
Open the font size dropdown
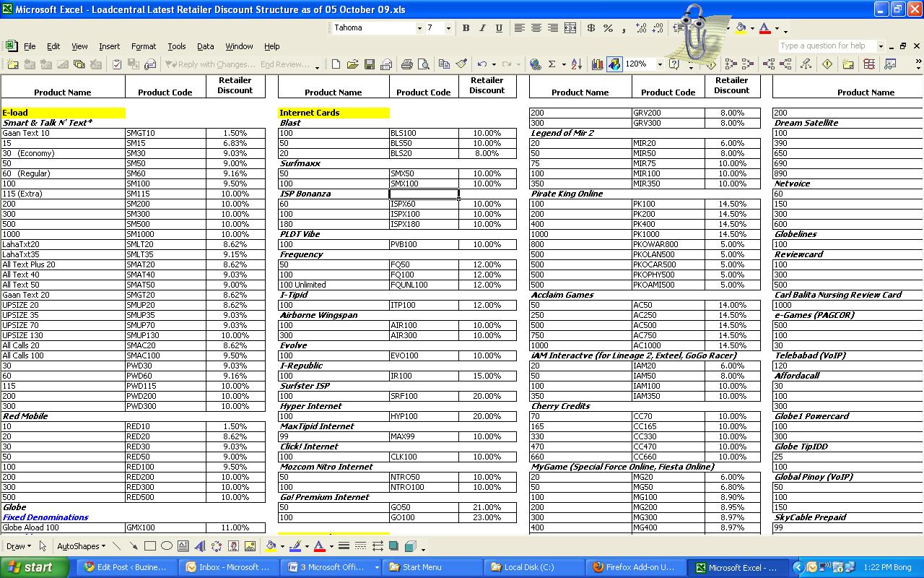448,28
